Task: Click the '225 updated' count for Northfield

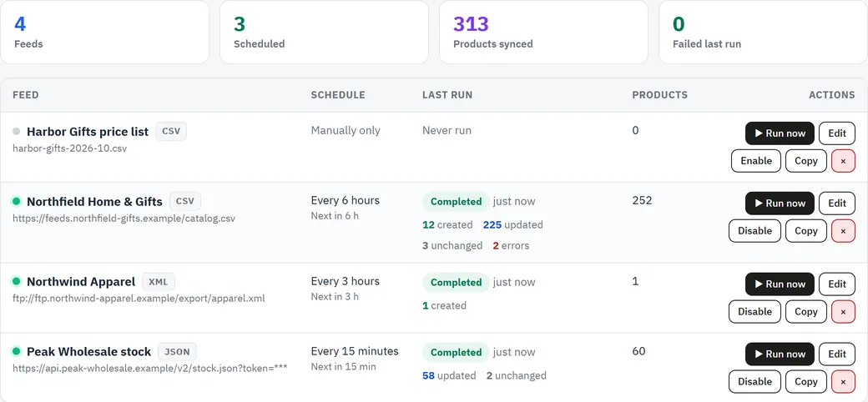Action: (513, 225)
